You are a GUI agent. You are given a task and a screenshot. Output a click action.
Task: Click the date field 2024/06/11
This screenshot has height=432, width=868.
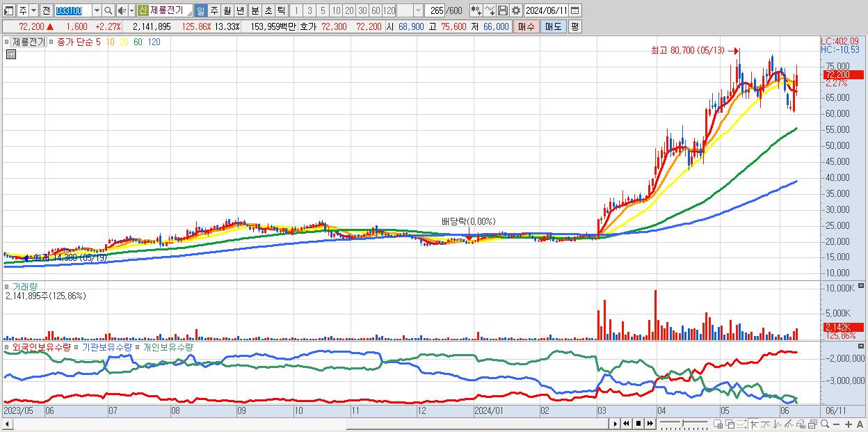click(546, 10)
